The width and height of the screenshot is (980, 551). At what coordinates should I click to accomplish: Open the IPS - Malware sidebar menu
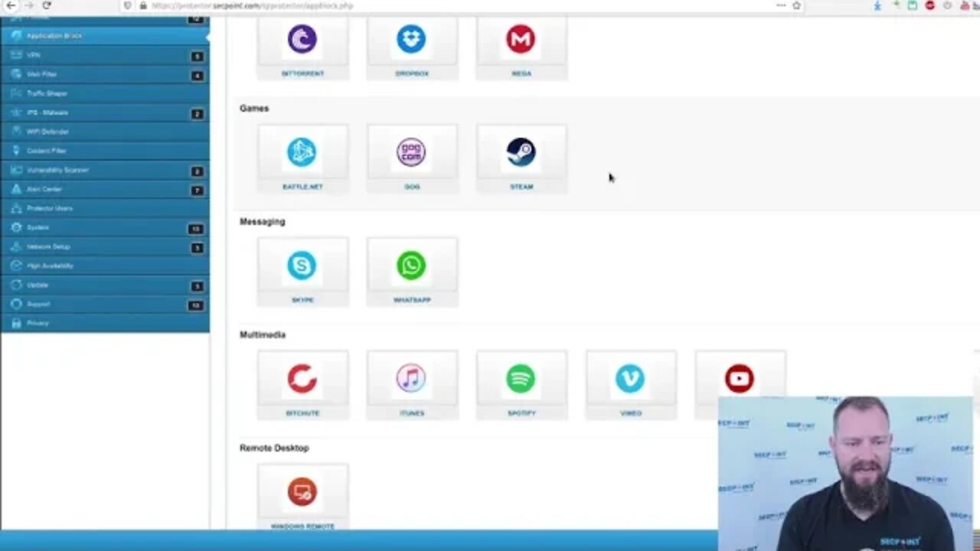[x=105, y=112]
